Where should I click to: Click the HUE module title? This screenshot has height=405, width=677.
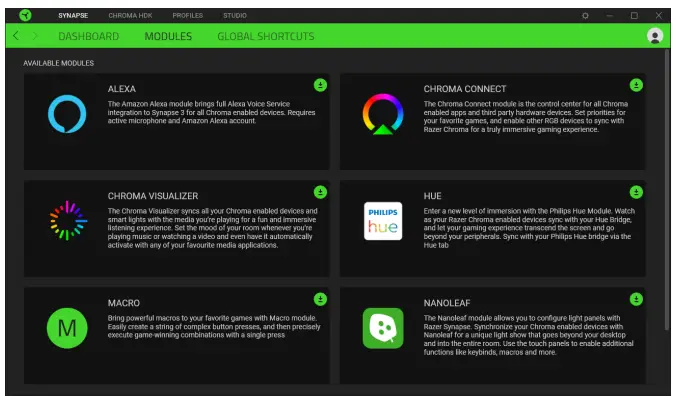432,196
